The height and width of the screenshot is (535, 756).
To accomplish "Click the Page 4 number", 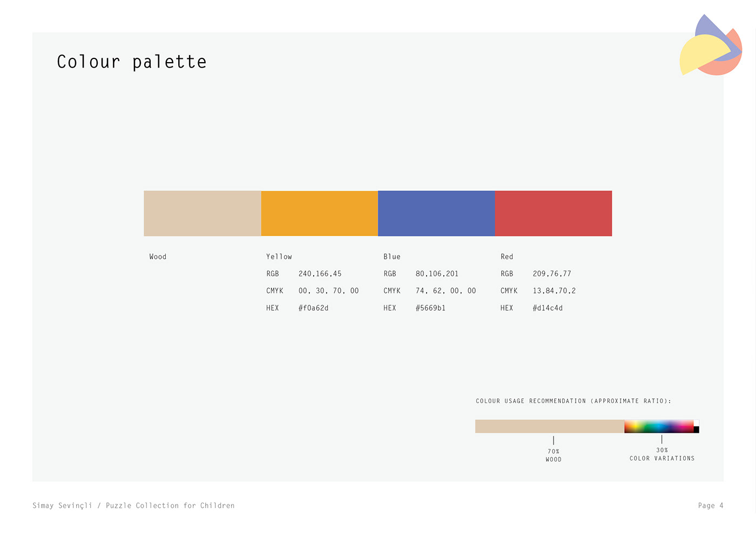I will tap(710, 506).
